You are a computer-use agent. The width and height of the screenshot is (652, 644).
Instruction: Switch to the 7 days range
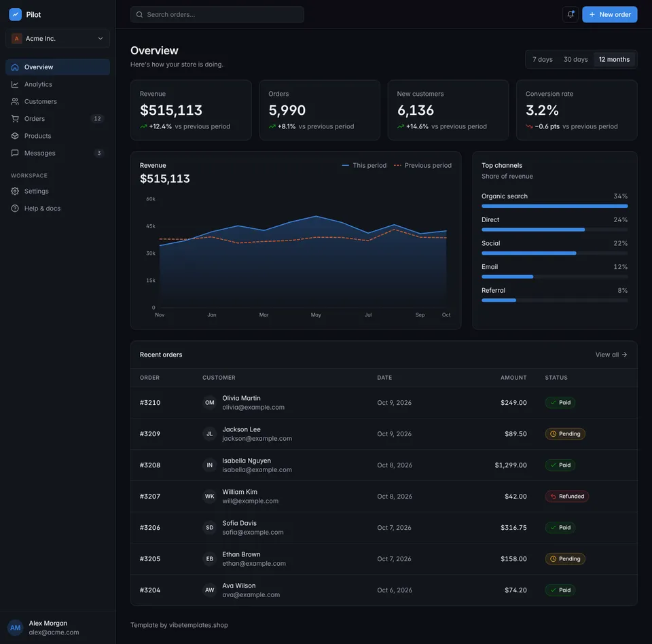(542, 60)
